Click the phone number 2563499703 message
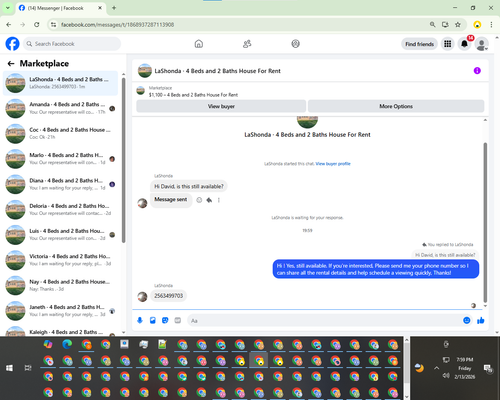This screenshot has height=400, width=500. pos(168,296)
